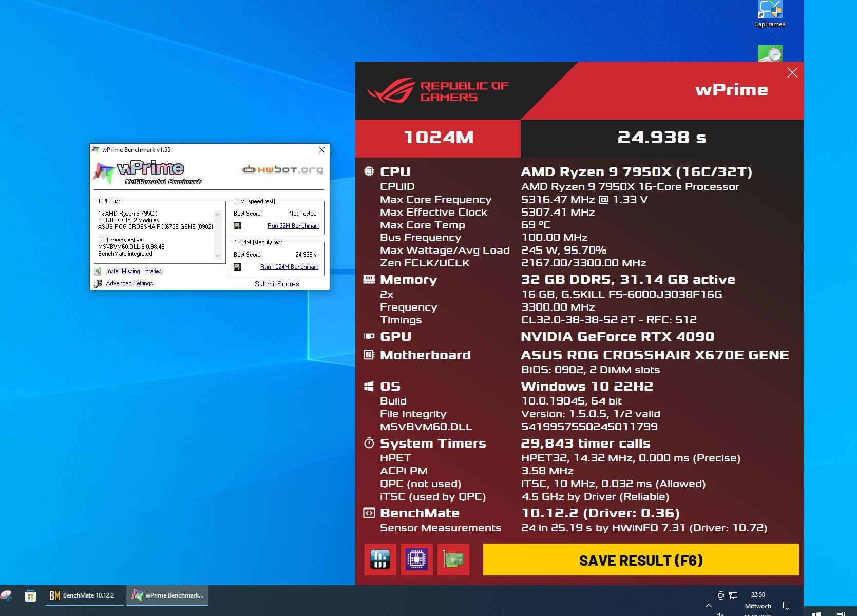Run the 1024M Benchmark in wPrime
Screen dimensions: 857x616
pyautogui.click(x=289, y=267)
